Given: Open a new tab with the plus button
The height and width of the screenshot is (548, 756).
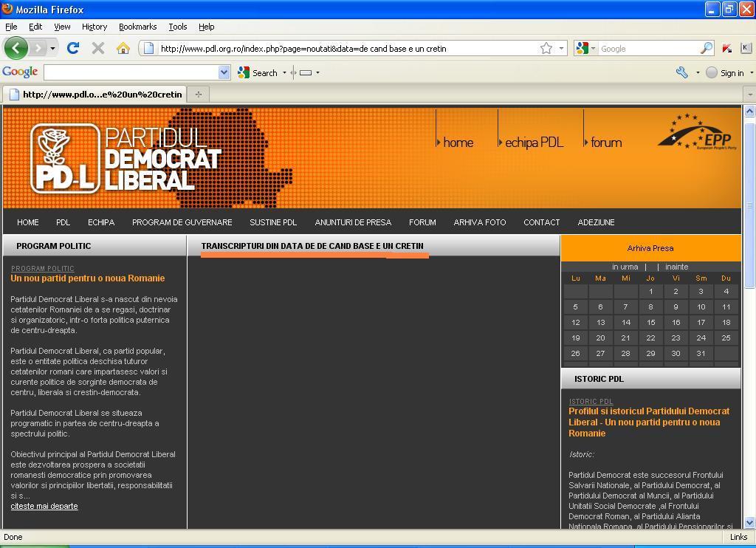Looking at the screenshot, I should point(198,94).
